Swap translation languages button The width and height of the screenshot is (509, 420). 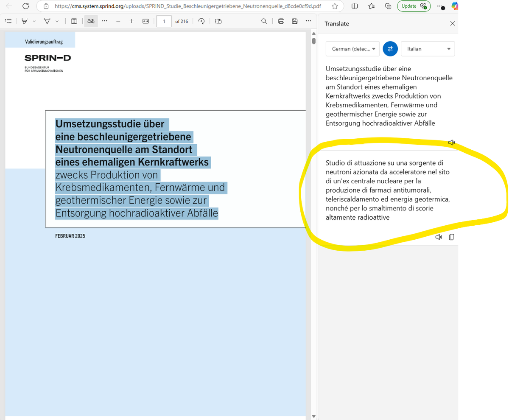coord(390,49)
